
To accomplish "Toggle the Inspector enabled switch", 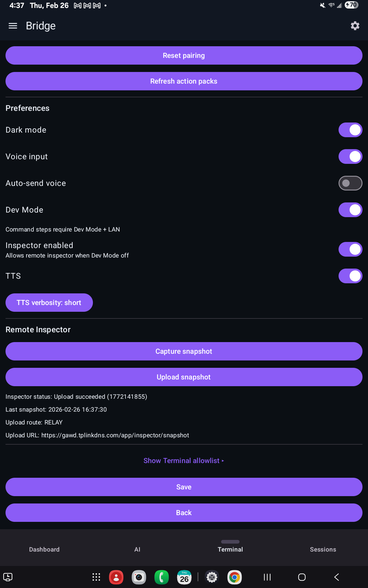I will point(350,249).
